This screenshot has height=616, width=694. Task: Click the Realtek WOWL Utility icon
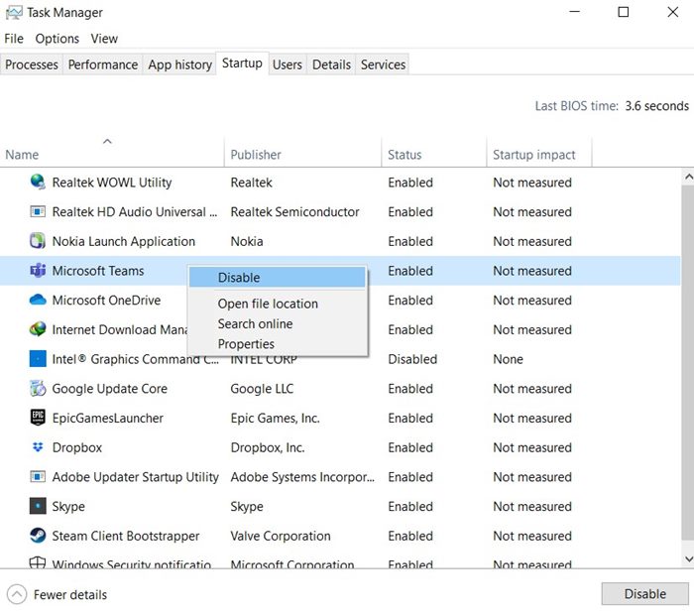pos(38,182)
